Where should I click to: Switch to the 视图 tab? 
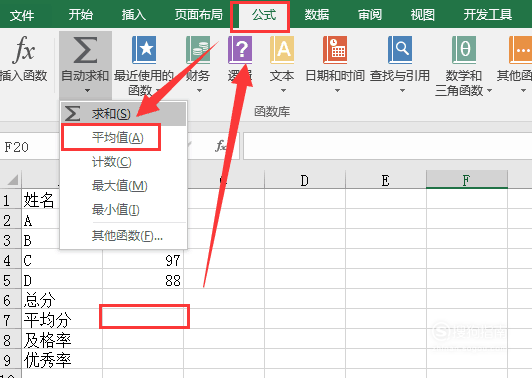pos(423,15)
